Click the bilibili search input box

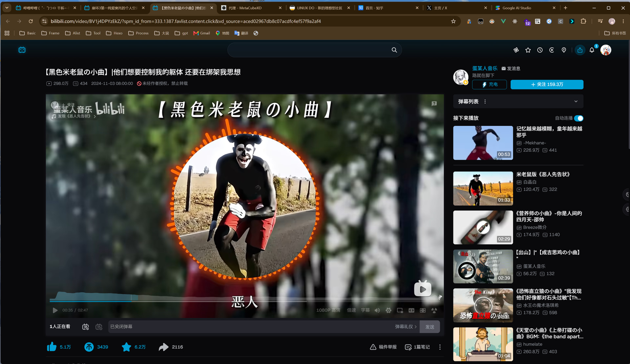308,50
